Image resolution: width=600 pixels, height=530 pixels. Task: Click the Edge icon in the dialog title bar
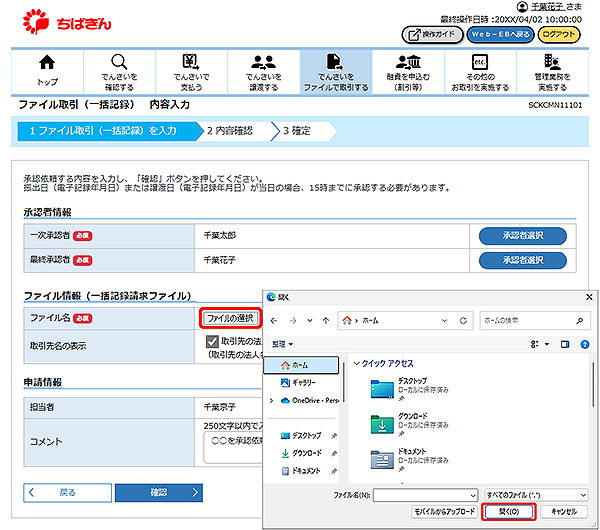pyautogui.click(x=271, y=297)
